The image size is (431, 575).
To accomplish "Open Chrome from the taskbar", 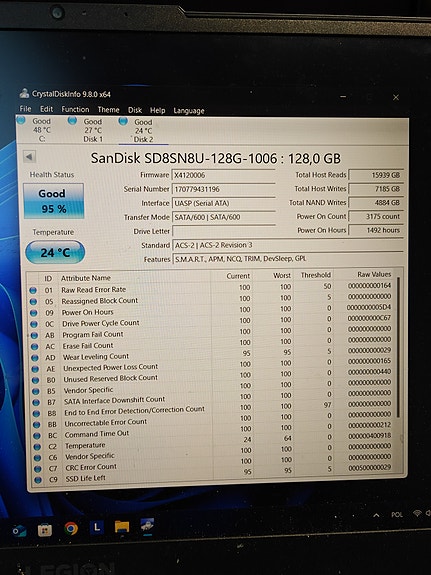I will pyautogui.click(x=71, y=528).
